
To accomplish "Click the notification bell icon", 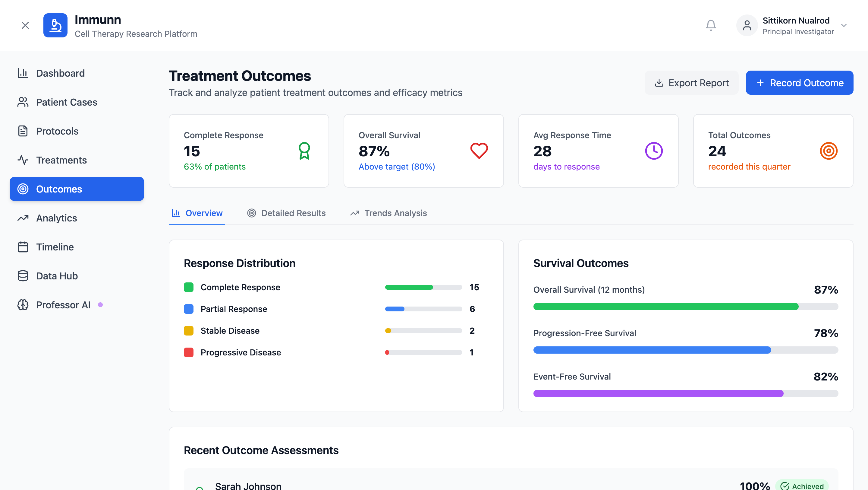I will click(x=711, y=25).
